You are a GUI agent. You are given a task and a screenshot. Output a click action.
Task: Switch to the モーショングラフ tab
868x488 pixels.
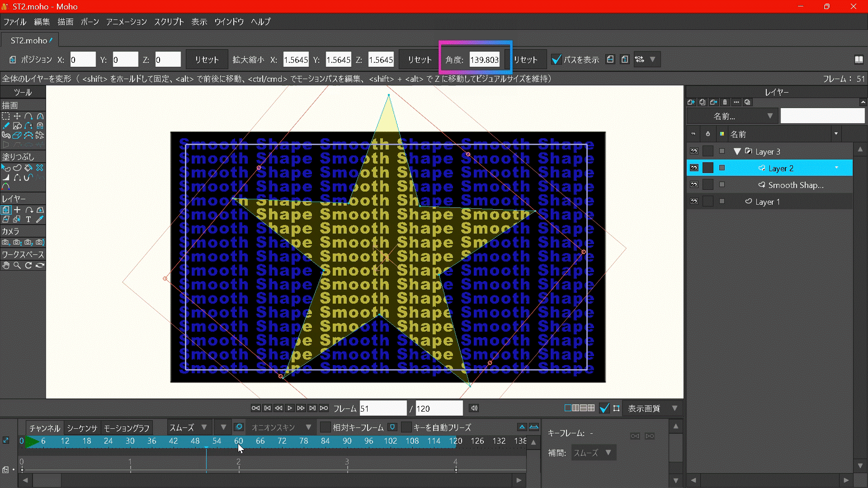point(127,428)
